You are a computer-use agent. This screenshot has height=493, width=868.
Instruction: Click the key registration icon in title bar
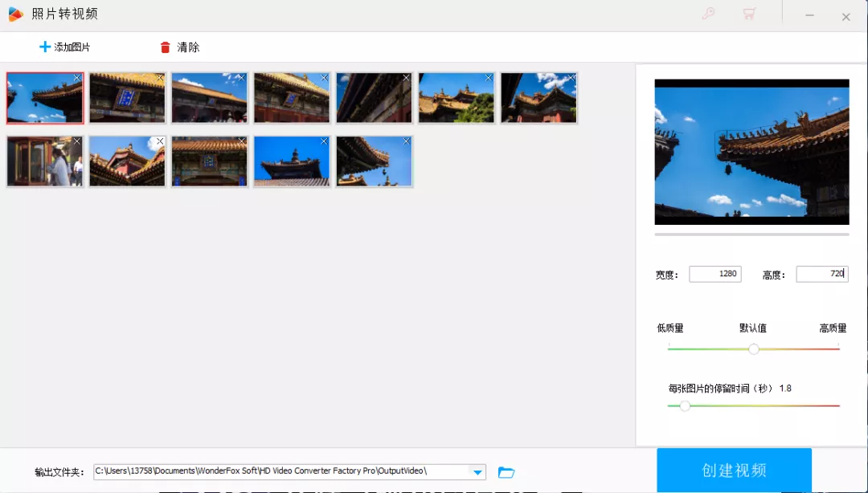tap(708, 14)
